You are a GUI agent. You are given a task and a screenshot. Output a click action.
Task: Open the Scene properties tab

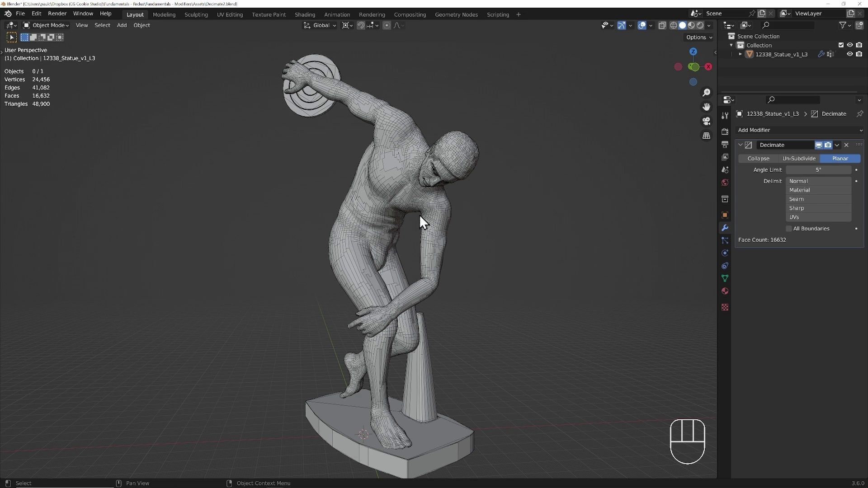725,170
